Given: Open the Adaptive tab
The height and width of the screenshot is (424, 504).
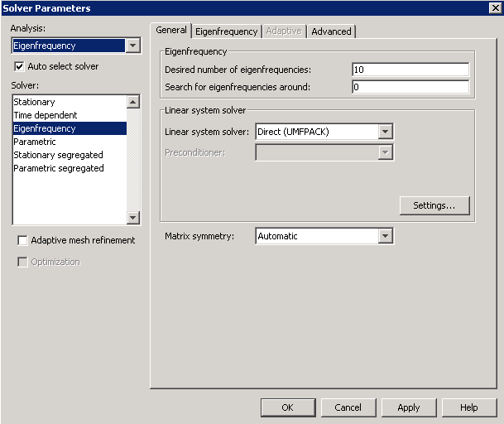Looking at the screenshot, I should 284,31.
